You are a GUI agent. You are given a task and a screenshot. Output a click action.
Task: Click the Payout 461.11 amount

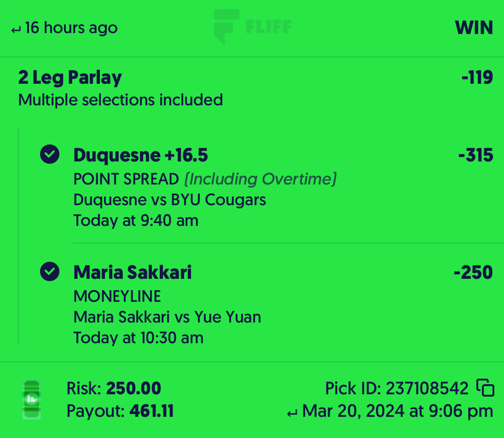152,411
